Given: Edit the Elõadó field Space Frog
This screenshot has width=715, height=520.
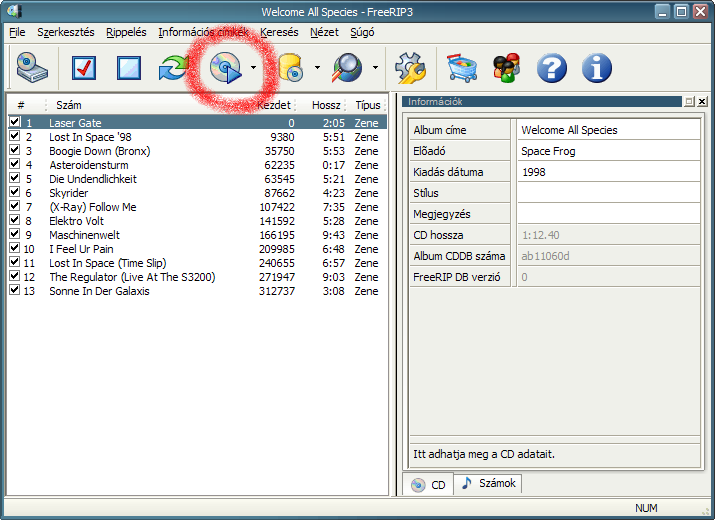Looking at the screenshot, I should click(x=608, y=151).
